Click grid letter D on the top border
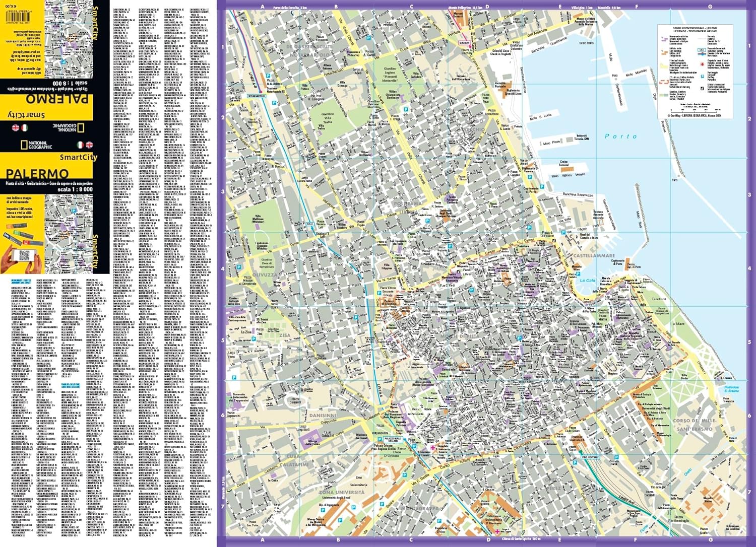Image resolution: width=756 pixels, height=547 pixels. pyautogui.click(x=487, y=7)
